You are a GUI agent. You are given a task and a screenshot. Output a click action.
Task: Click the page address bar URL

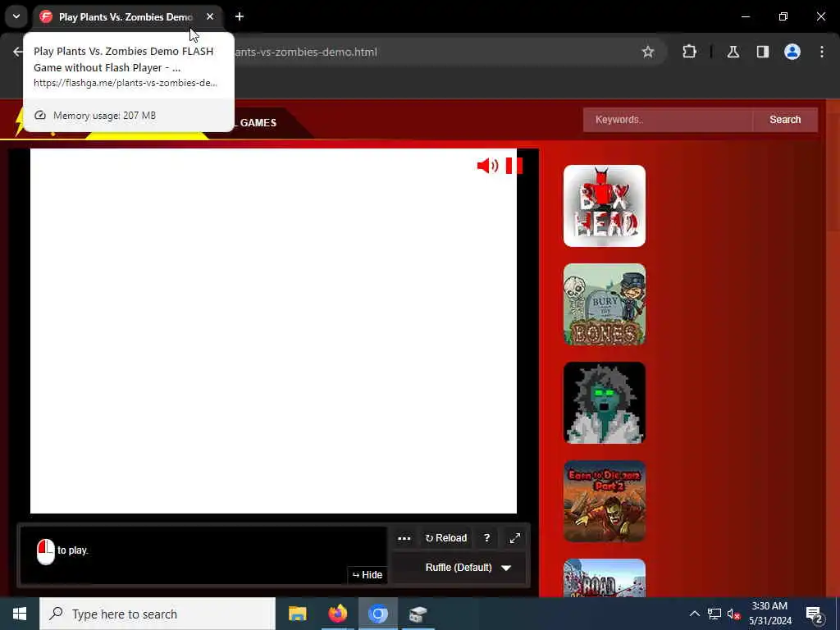click(x=307, y=52)
